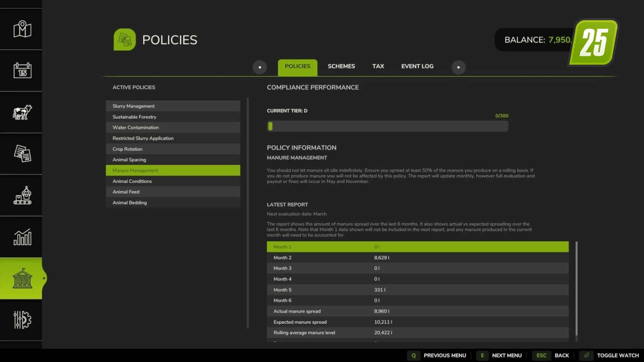Open the production chains icon in the sidebar
The height and width of the screenshot is (362, 644).
pos(22,195)
